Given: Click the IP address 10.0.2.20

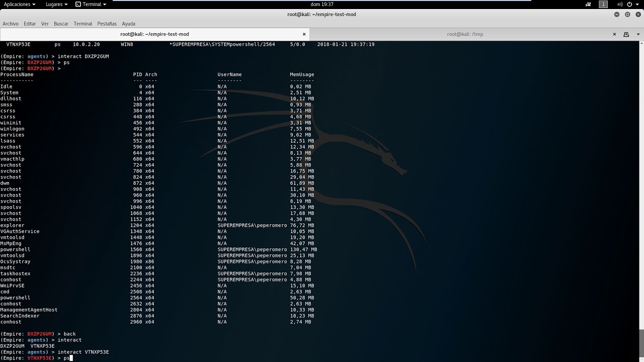Looking at the screenshot, I should pos(86,44).
